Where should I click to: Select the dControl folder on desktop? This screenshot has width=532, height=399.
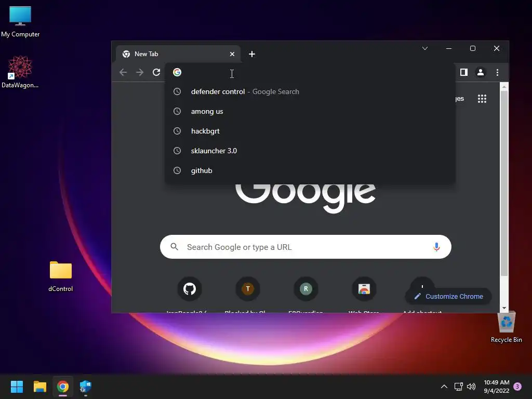click(x=61, y=276)
